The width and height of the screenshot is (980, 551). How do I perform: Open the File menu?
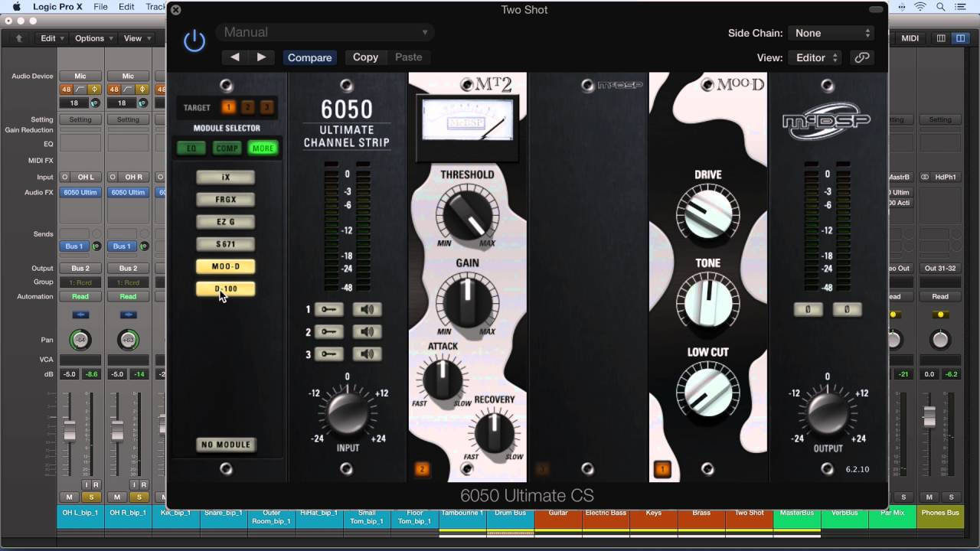(x=100, y=7)
